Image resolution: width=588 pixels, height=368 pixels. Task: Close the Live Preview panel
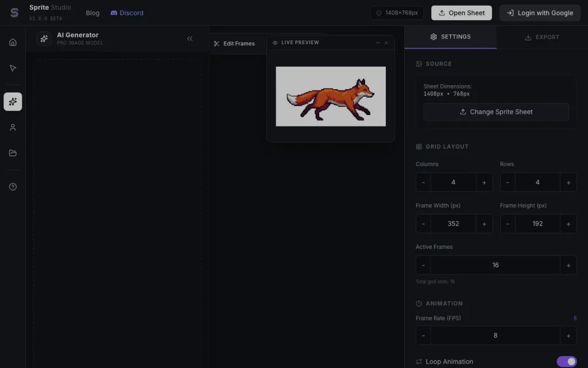point(386,43)
